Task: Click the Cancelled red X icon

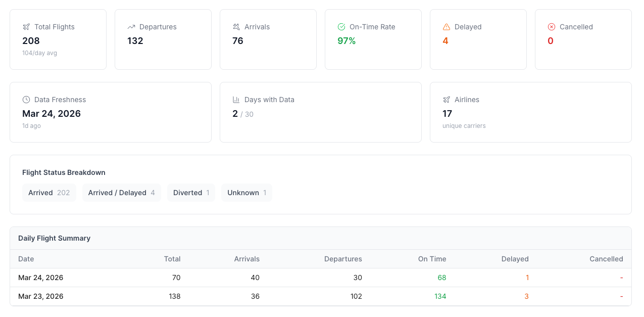Action: click(551, 27)
